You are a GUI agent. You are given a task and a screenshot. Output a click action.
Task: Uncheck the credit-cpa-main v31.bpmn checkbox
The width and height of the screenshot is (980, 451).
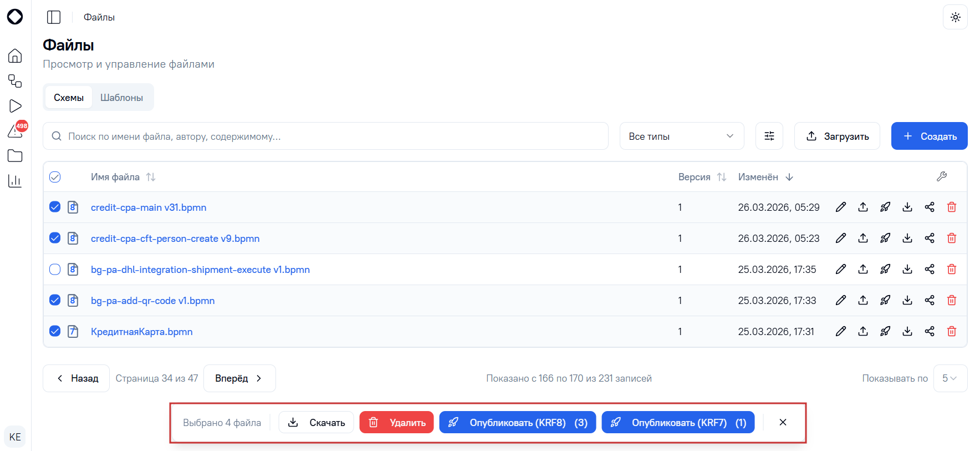click(55, 207)
